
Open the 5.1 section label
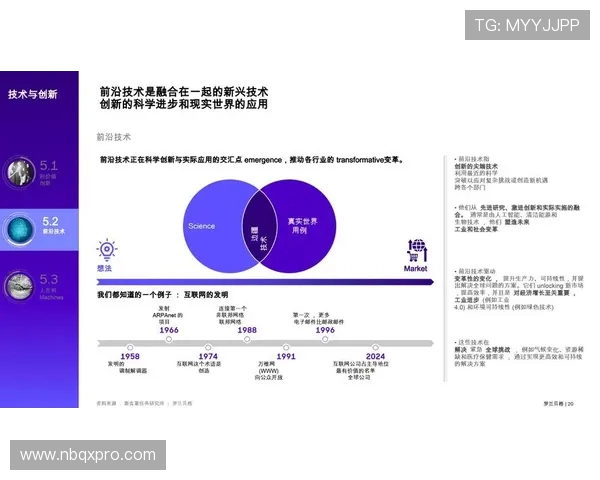click(49, 173)
